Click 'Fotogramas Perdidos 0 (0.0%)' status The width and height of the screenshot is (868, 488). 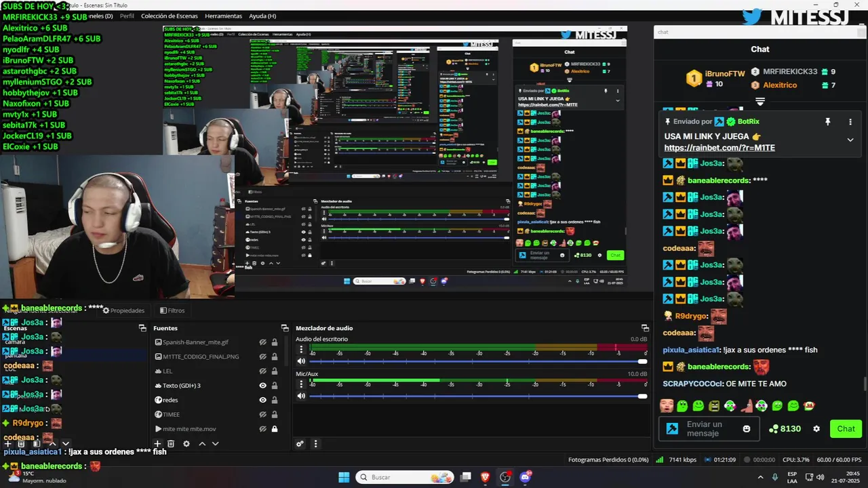point(608,460)
